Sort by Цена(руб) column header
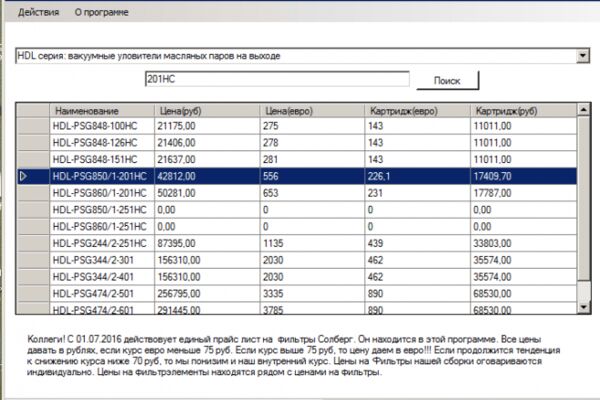This screenshot has height=400, width=600. click(x=207, y=111)
